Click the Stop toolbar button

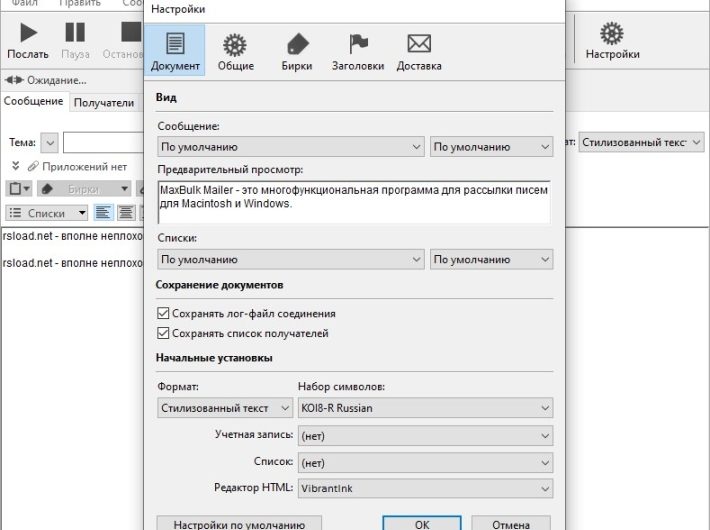point(123,41)
